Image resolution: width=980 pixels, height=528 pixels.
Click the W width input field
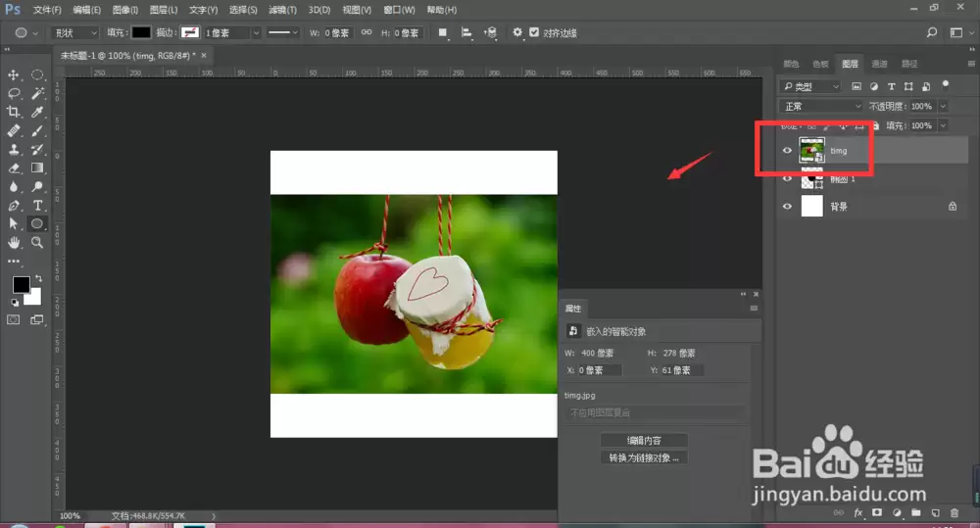[x=337, y=32]
